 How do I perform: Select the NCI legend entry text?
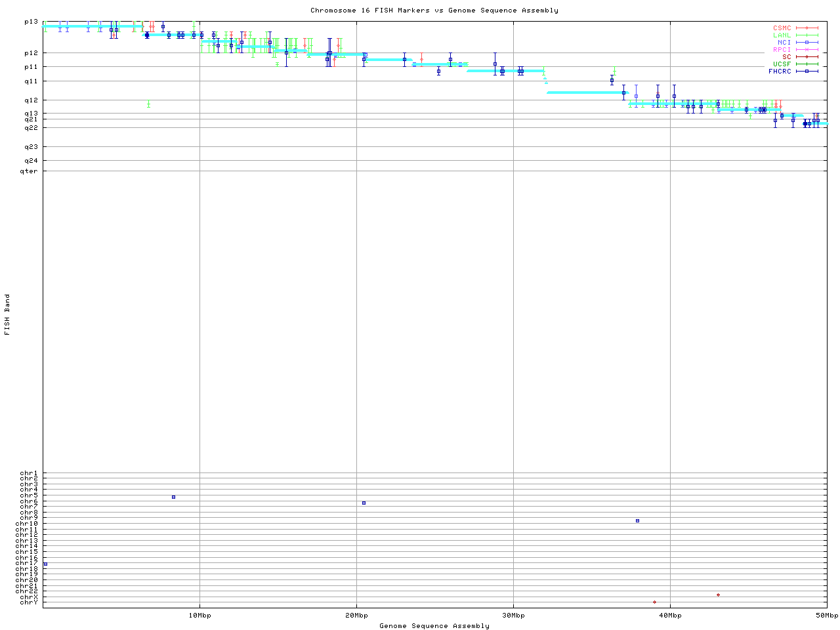[x=784, y=43]
